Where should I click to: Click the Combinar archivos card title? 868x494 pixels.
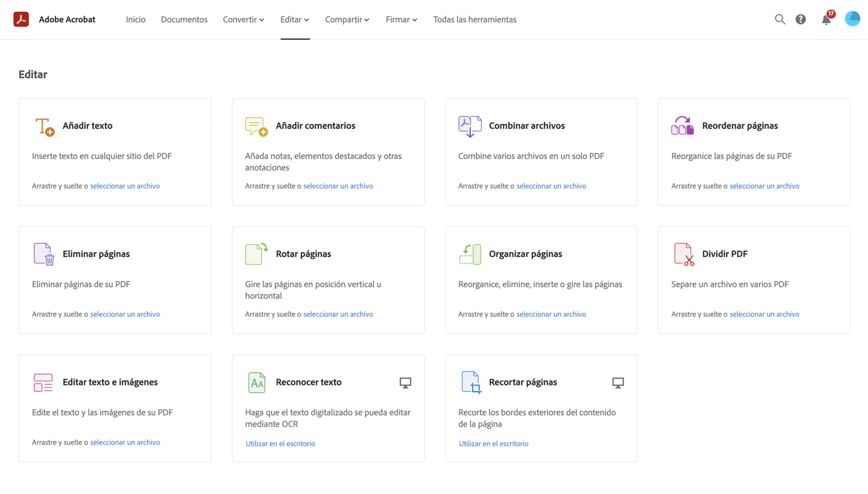click(527, 126)
